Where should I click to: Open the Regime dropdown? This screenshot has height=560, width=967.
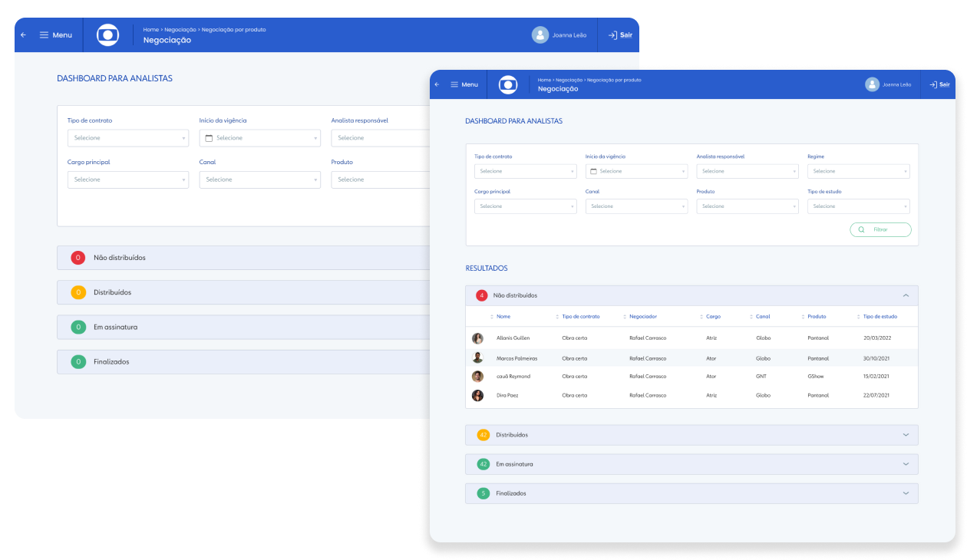click(858, 171)
